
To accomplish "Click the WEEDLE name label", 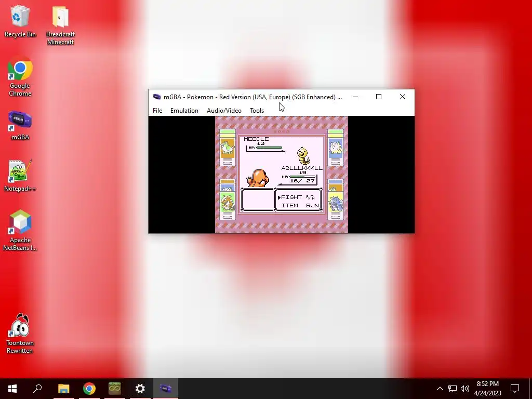I will pyautogui.click(x=256, y=139).
